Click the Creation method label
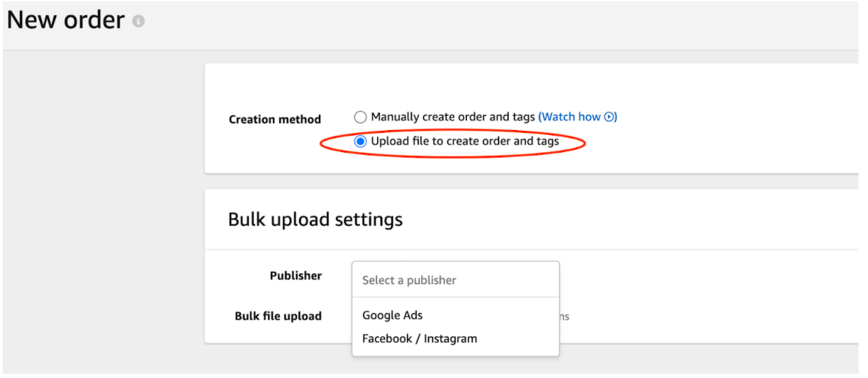 tap(275, 119)
